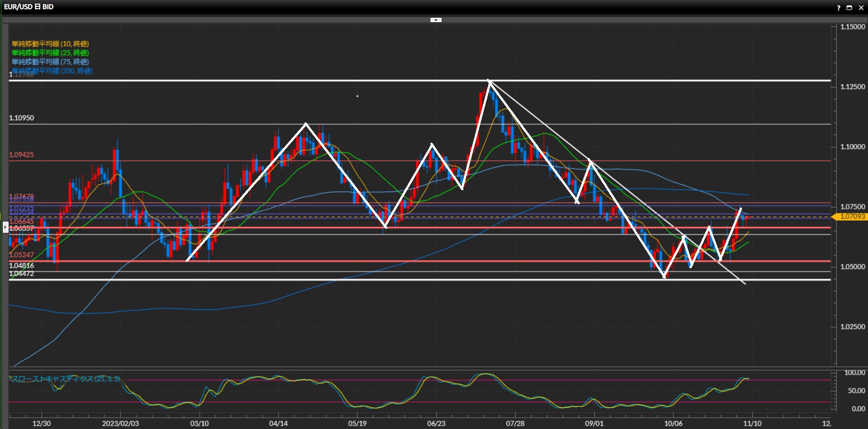
Task: Click the 1.12500 level on price axis
Action: [853, 87]
